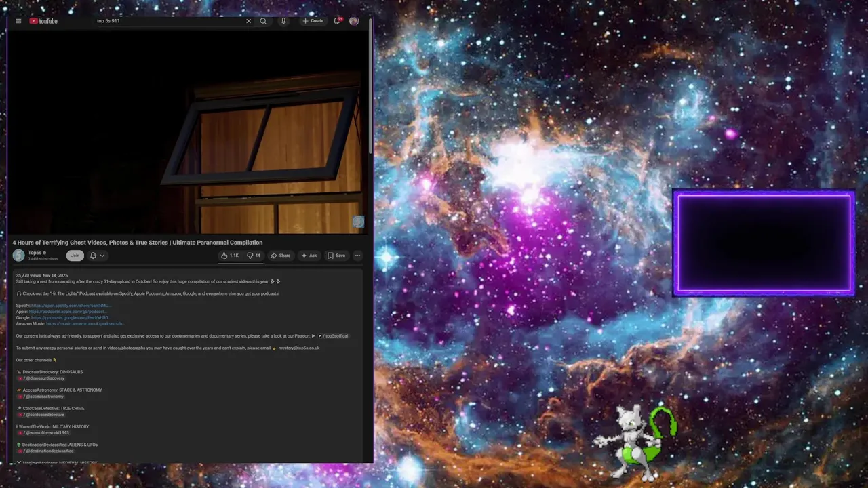Clear the search text with X
This screenshot has height=488, width=868.
pos(248,21)
